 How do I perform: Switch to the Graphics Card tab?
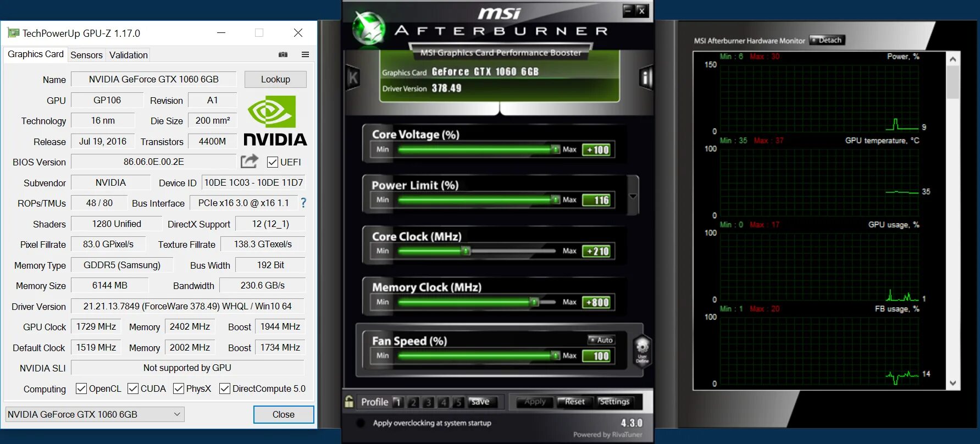[x=36, y=54]
